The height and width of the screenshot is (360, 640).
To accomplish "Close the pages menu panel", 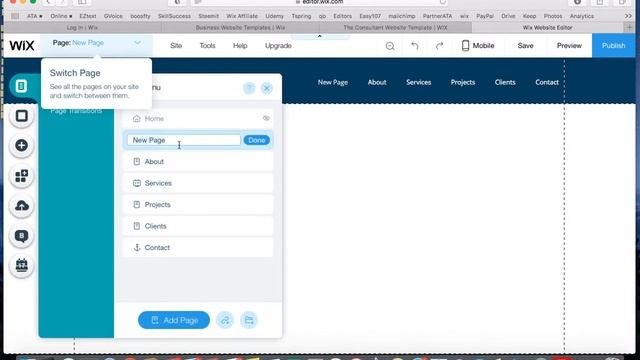I will tap(267, 88).
